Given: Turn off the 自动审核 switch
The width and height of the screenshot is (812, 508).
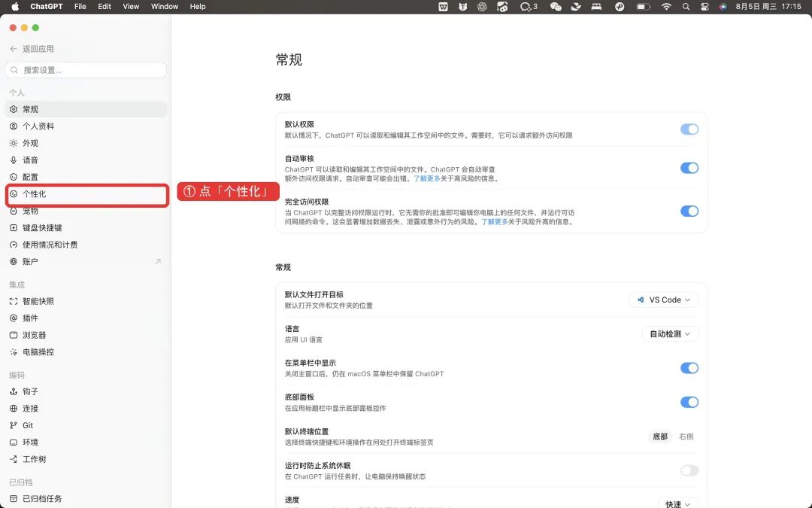Looking at the screenshot, I should (x=689, y=168).
